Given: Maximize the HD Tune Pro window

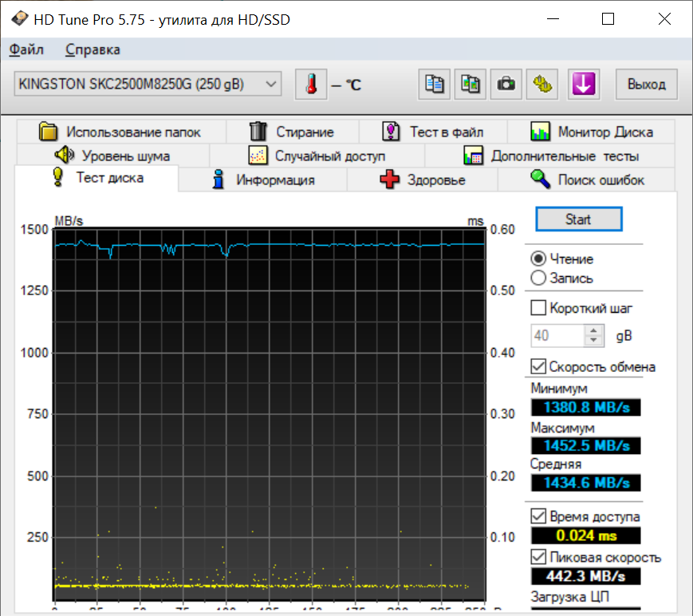Looking at the screenshot, I should (x=608, y=19).
